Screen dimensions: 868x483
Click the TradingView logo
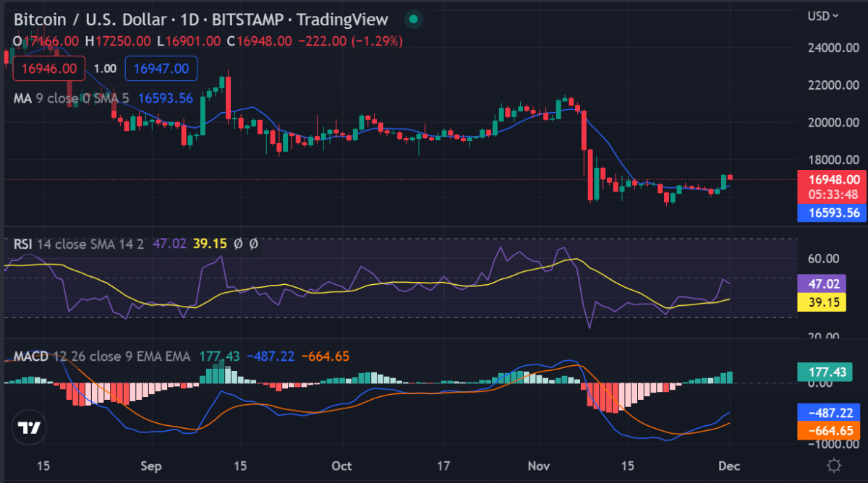(30, 427)
